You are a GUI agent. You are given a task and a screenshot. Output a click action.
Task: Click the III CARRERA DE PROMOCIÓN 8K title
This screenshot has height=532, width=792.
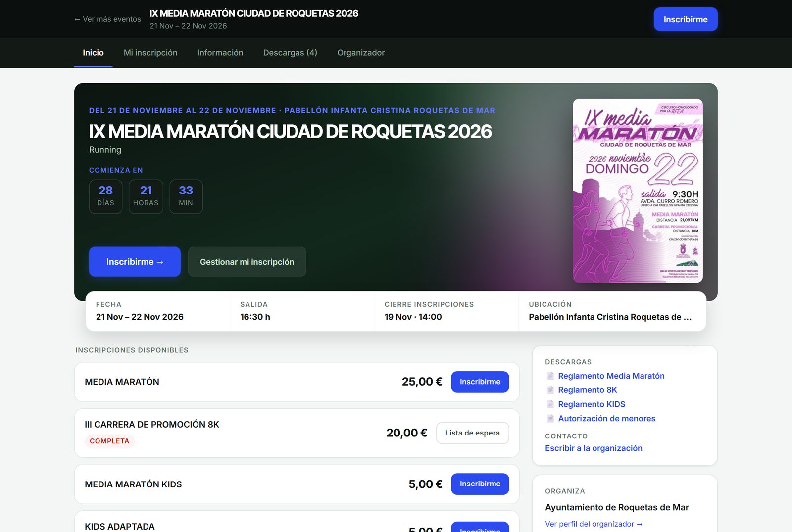point(152,425)
